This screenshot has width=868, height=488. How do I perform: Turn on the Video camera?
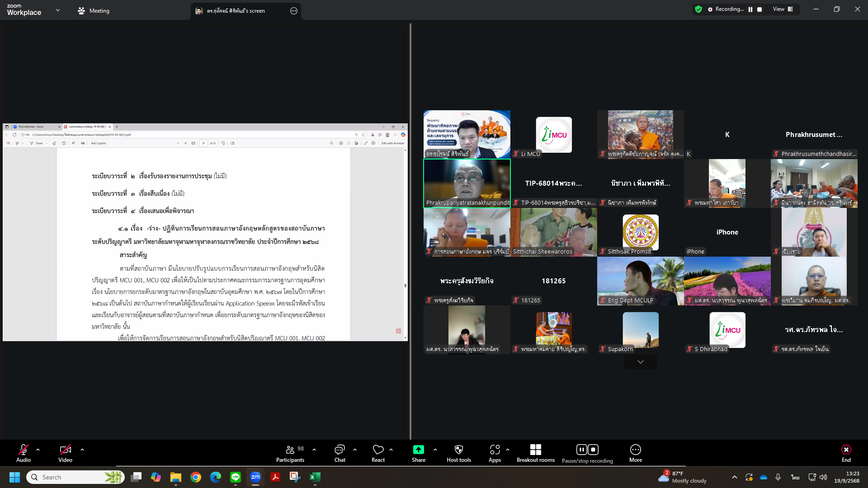point(65,453)
